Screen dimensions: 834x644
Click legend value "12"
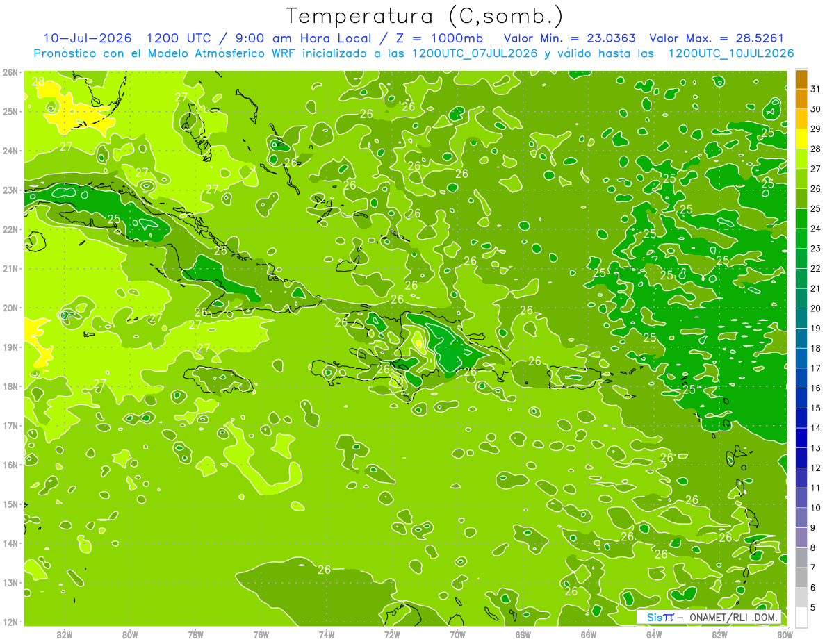tap(816, 468)
